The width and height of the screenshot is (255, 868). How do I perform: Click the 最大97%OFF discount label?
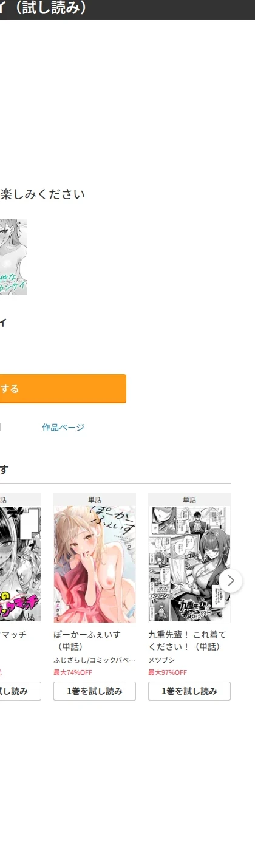[x=168, y=672]
